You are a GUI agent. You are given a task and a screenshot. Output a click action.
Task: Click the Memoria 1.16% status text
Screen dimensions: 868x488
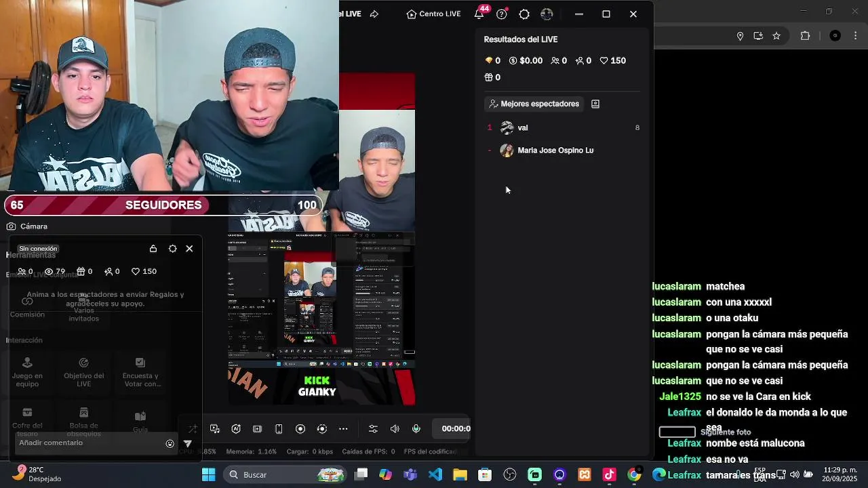pos(252,451)
